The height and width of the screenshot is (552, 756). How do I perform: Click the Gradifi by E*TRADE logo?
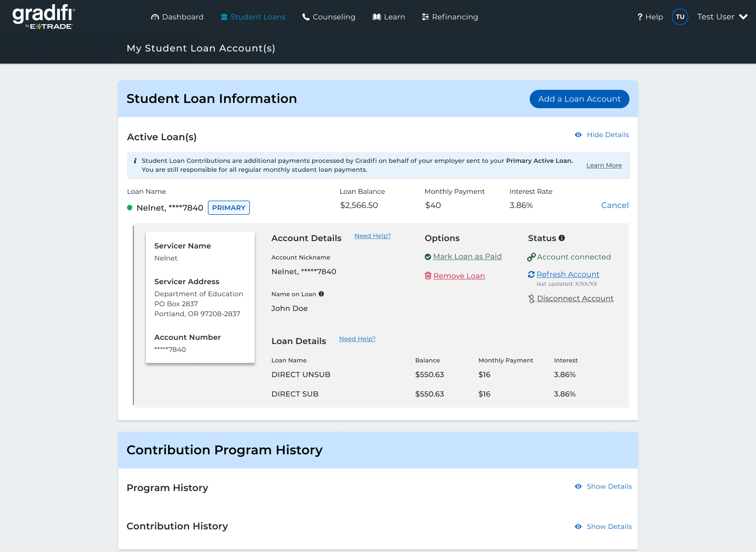click(x=44, y=17)
